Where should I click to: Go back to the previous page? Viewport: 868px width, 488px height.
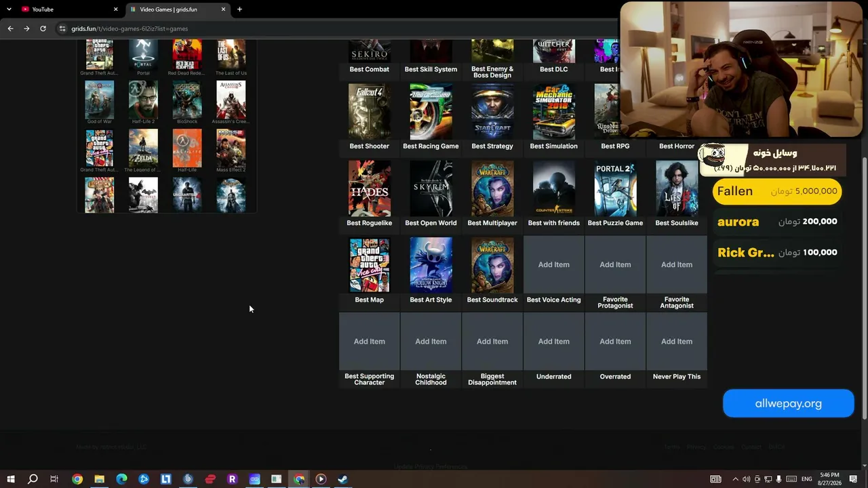pos(10,28)
